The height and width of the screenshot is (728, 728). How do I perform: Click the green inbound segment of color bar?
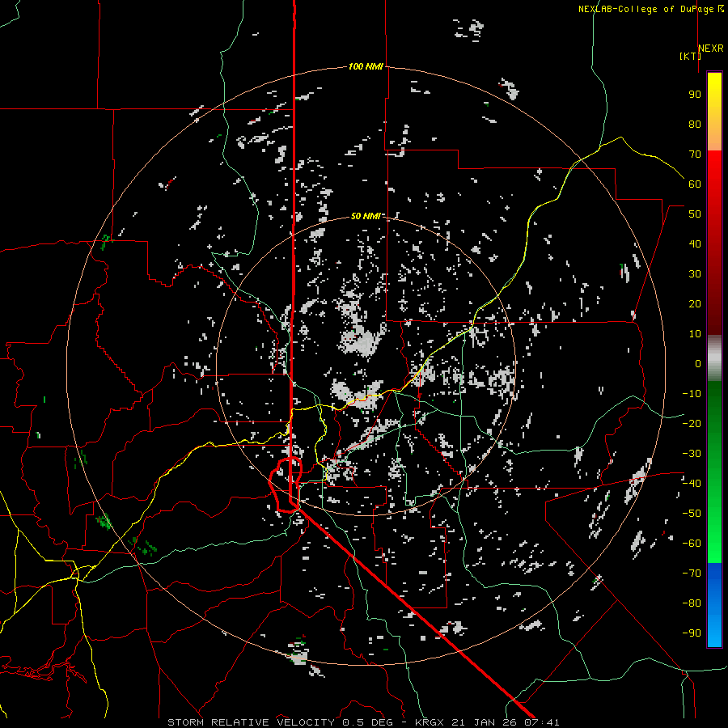(714, 472)
